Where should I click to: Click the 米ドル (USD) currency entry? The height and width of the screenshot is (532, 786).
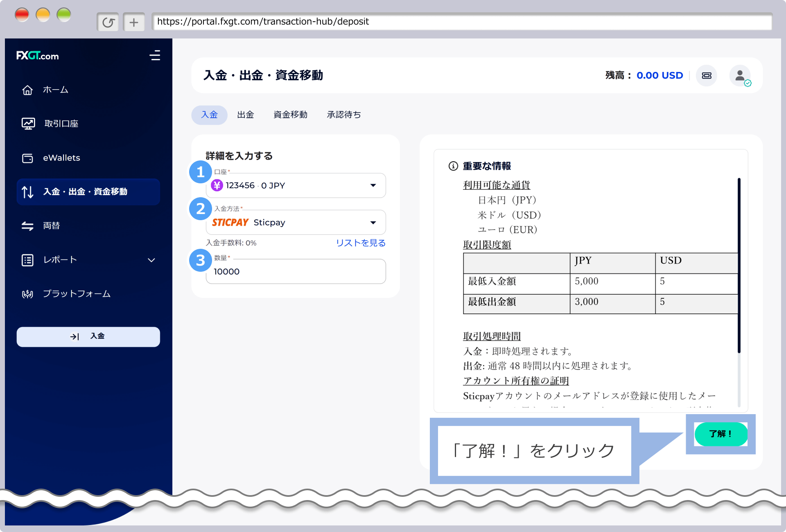(x=509, y=215)
